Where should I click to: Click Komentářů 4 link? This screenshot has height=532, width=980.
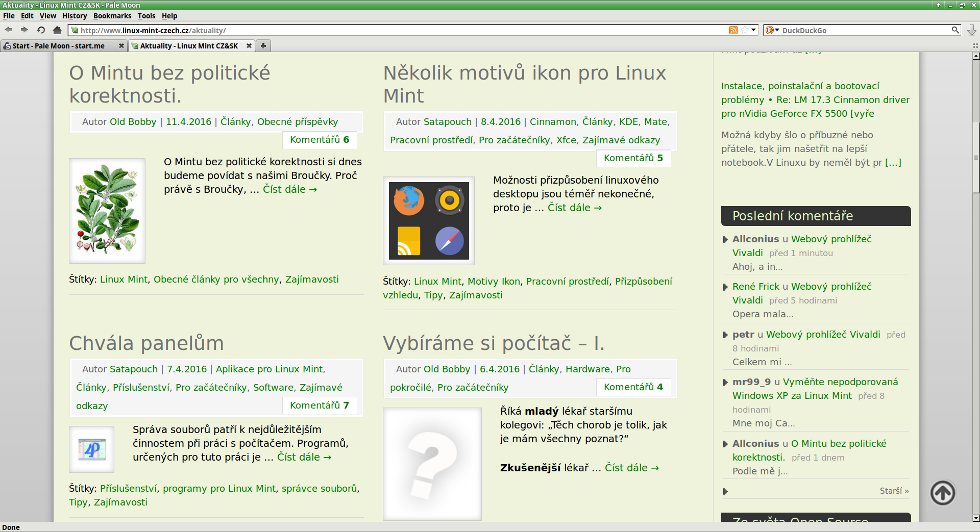pos(633,387)
